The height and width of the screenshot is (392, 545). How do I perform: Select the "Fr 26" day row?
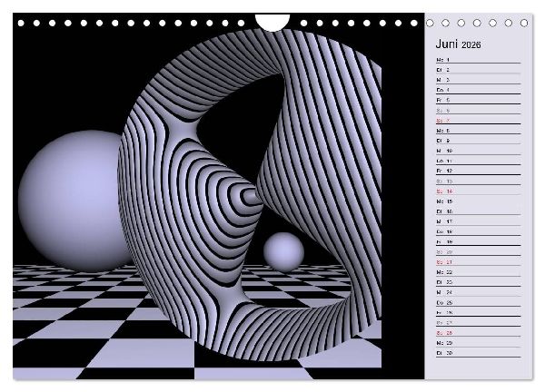click(479, 312)
